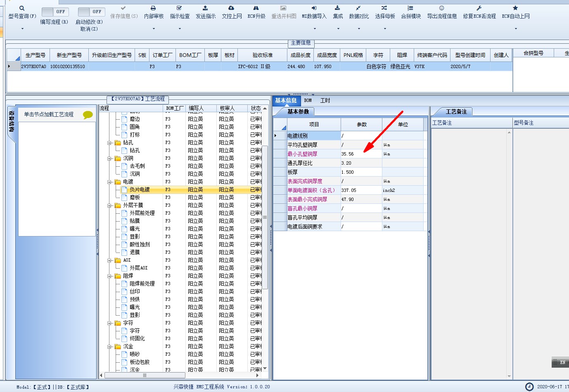
Task: Select the 板边包胶 tree node
Action: coord(140,362)
